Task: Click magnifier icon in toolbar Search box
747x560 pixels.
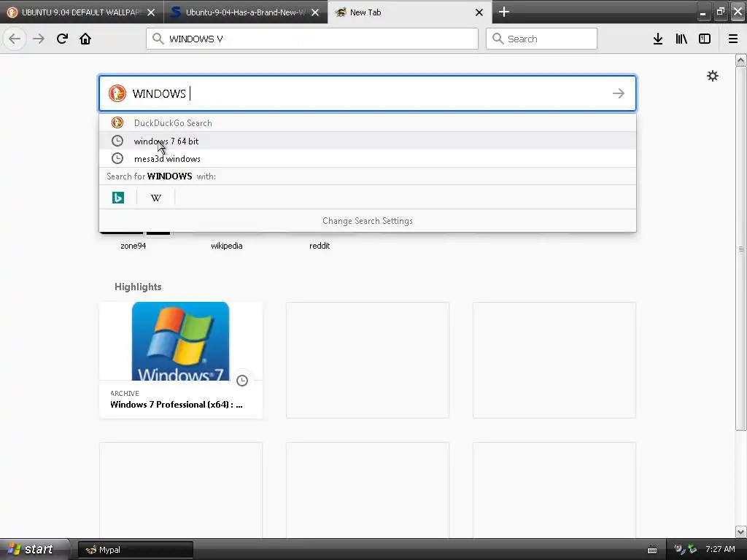Action: 498,39
